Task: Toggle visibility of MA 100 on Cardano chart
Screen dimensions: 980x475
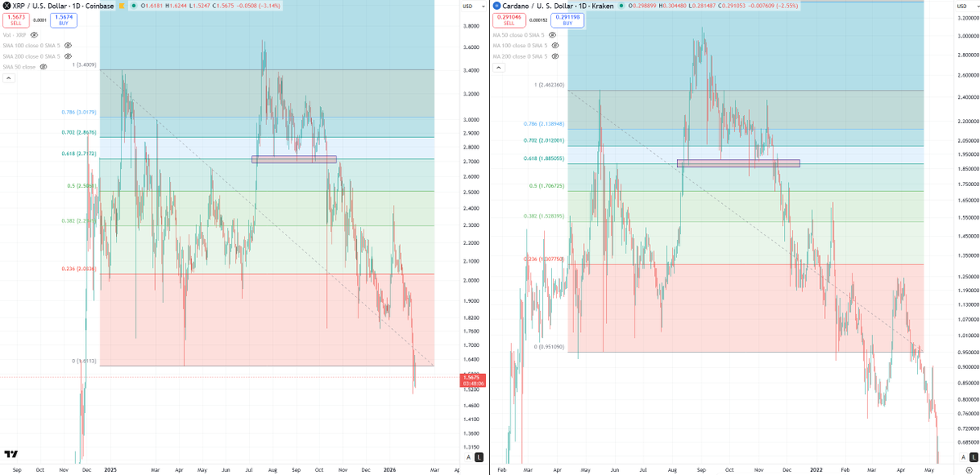Action: pyautogui.click(x=555, y=46)
